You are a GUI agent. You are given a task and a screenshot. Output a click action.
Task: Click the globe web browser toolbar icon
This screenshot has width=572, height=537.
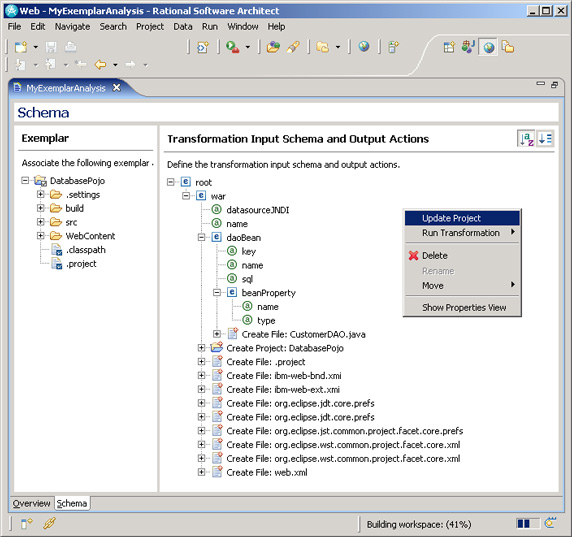coord(364,47)
